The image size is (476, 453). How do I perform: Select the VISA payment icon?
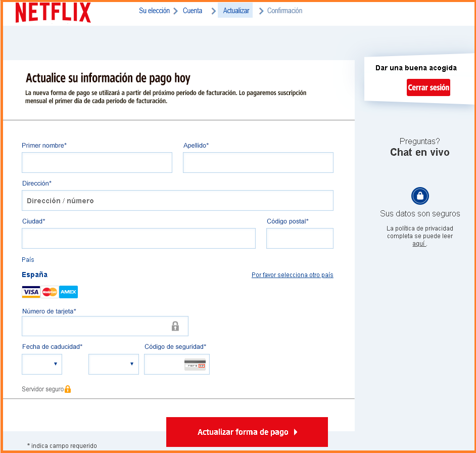[30, 292]
